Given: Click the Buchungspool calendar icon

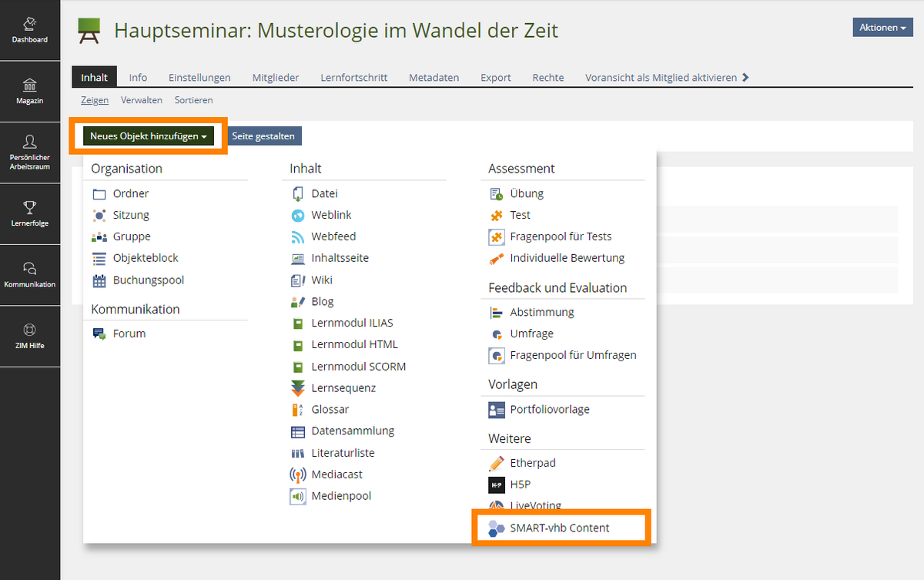Looking at the screenshot, I should click(99, 280).
